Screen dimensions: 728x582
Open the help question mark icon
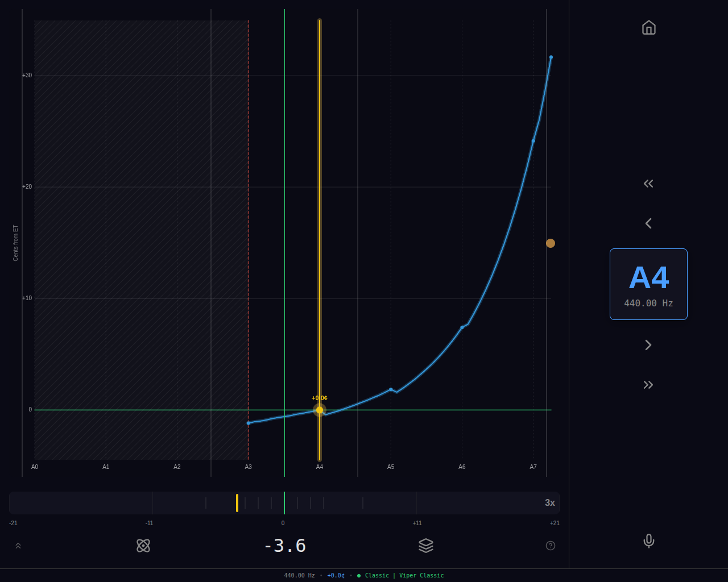(551, 546)
